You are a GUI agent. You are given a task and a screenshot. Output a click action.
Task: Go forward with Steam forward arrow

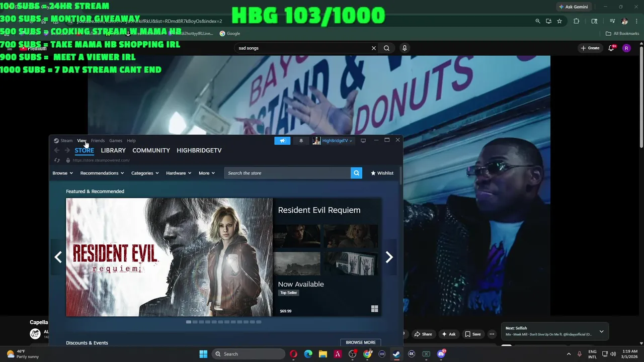pyautogui.click(x=67, y=150)
